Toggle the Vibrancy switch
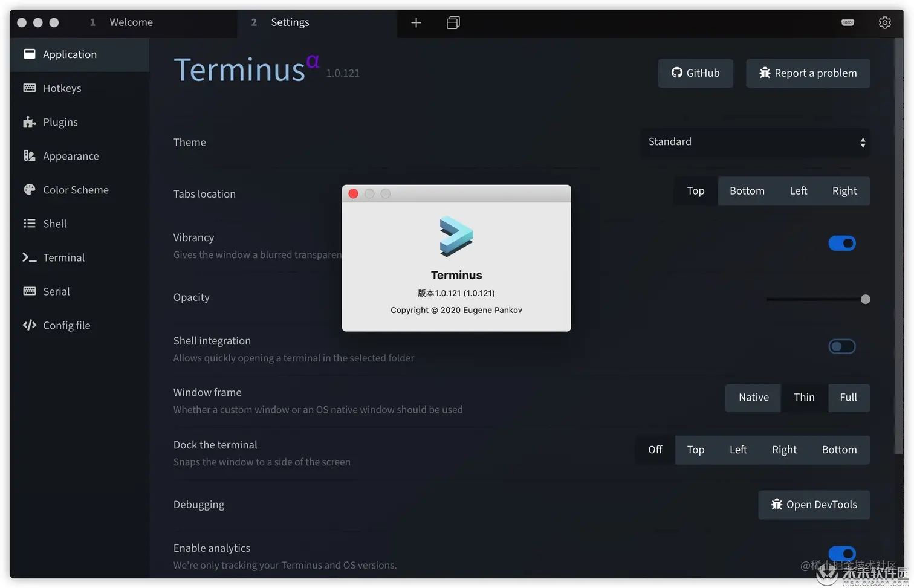Image resolution: width=914 pixels, height=588 pixels. pyautogui.click(x=841, y=243)
